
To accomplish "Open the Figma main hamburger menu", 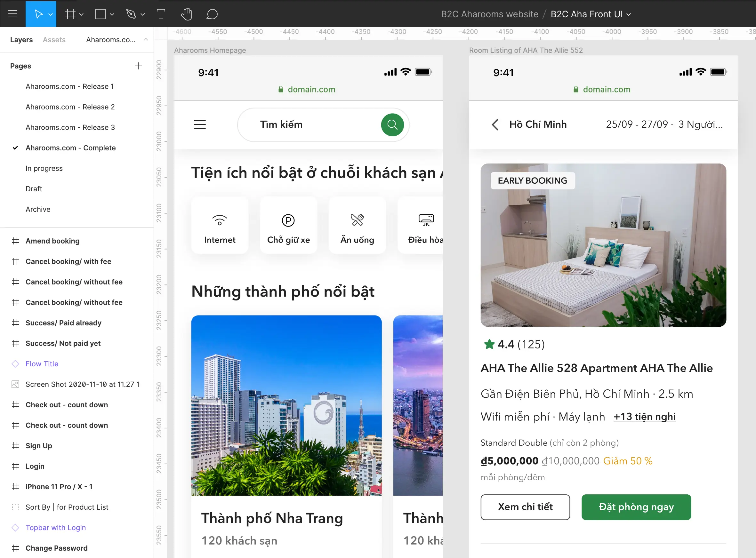I will [13, 14].
